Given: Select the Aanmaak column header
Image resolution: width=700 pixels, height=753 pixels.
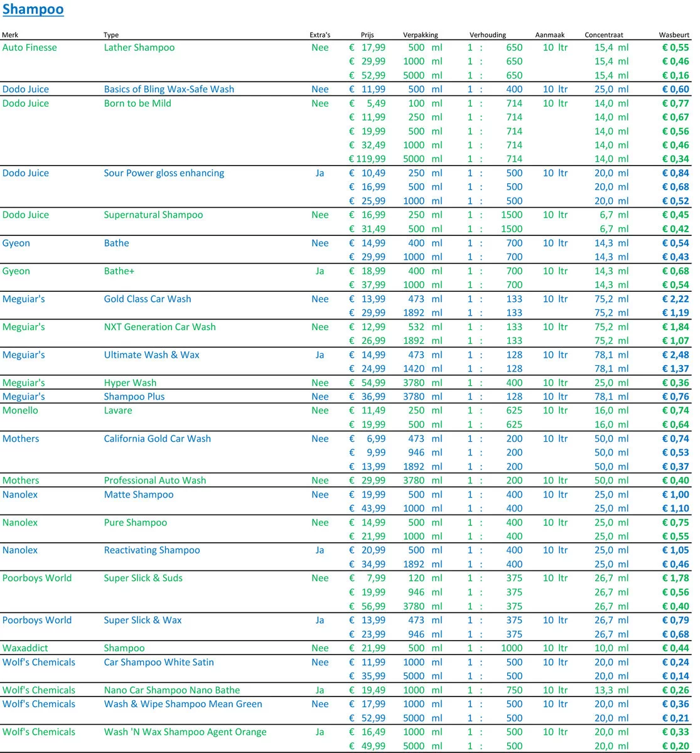Looking at the screenshot, I should [x=550, y=35].
